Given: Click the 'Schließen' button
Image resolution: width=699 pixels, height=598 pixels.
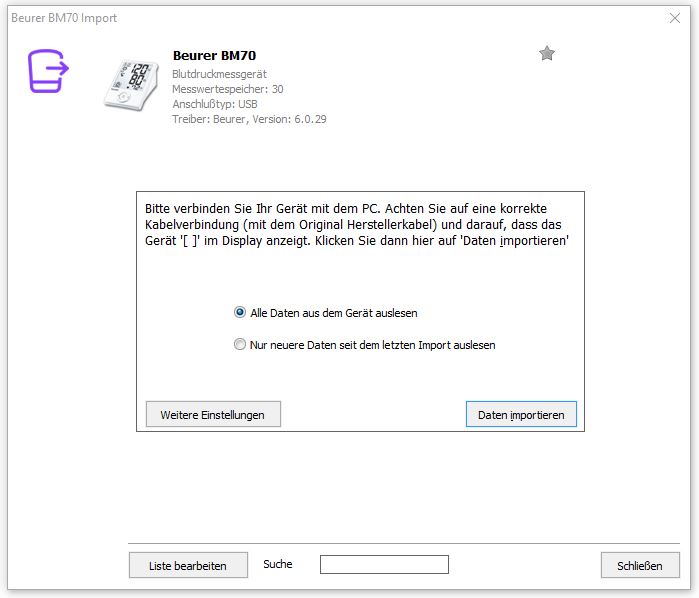Looking at the screenshot, I should (640, 565).
